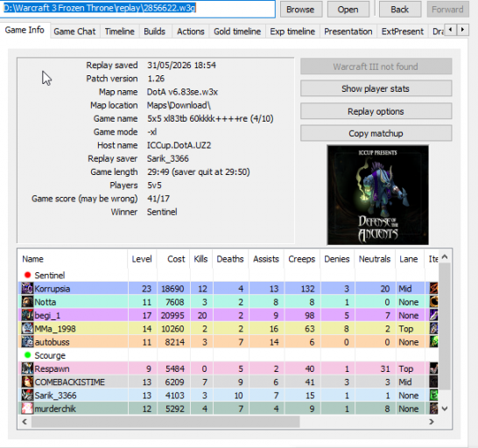Click item icon in Sarik_3366's row
The width and height of the screenshot is (478, 448).
(x=433, y=395)
